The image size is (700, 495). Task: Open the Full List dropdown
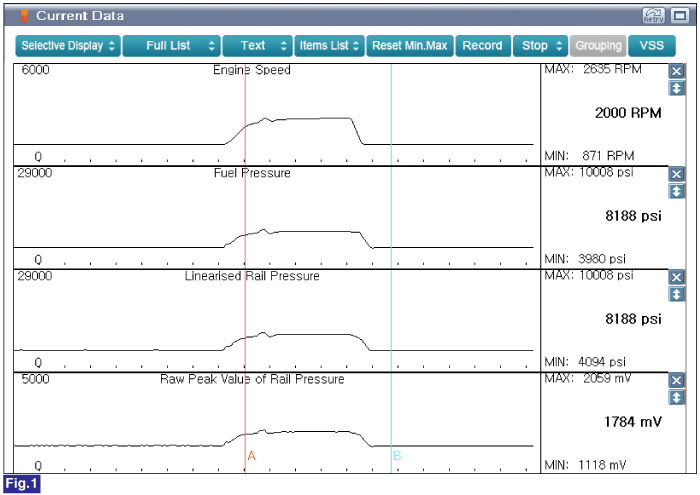171,46
